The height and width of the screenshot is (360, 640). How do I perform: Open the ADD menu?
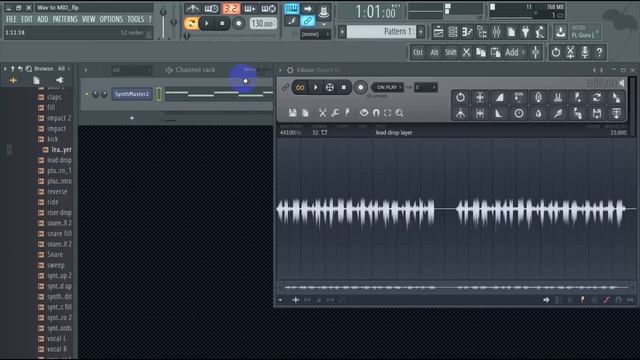click(42, 19)
